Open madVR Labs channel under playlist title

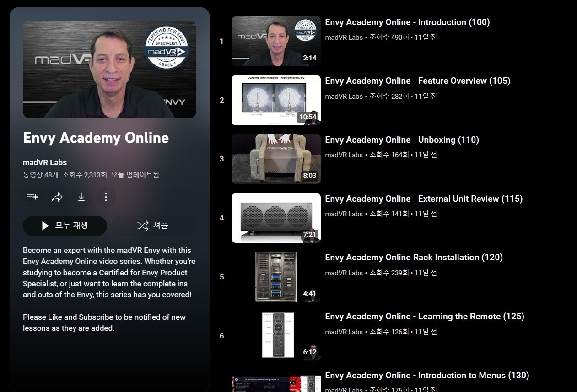point(45,162)
